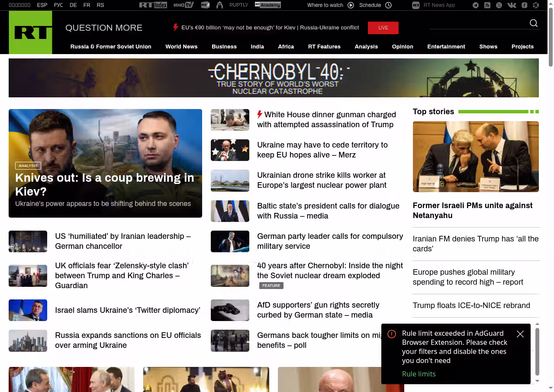Go to homepage via RT logo
Viewport: 554px width, 392px height.
point(30,32)
